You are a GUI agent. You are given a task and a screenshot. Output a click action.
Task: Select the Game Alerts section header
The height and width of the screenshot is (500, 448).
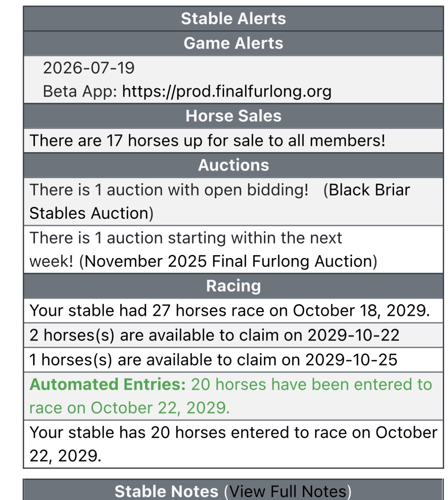(x=233, y=43)
